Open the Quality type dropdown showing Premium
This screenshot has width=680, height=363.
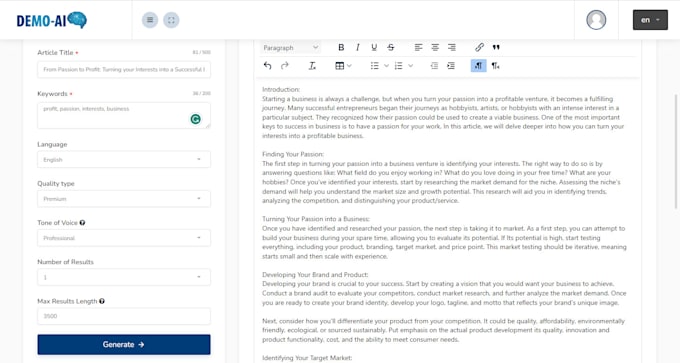pos(124,199)
